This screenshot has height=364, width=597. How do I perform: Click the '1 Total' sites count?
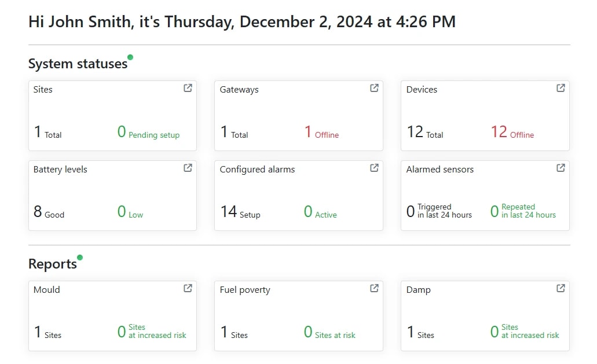[x=49, y=133]
